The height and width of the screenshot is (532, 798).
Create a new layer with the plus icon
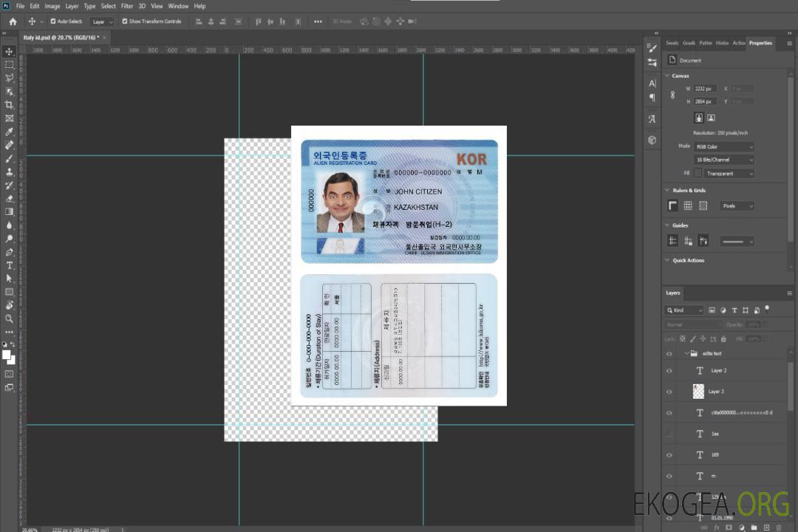[766, 528]
